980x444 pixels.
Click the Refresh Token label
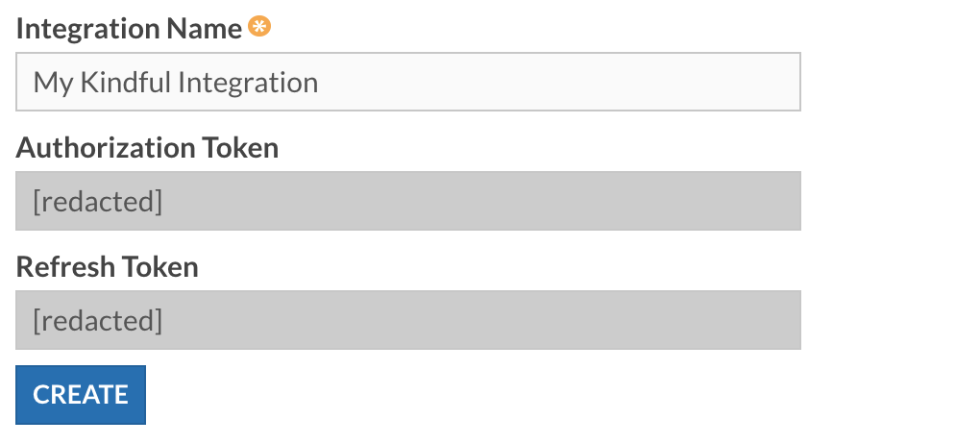point(107,266)
